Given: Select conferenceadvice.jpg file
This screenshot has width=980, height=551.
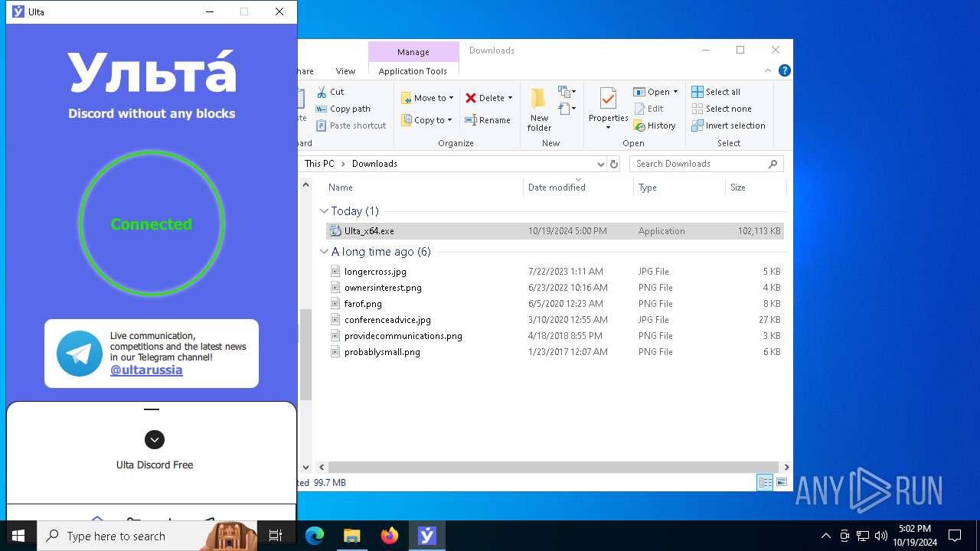Looking at the screenshot, I should pos(554,320).
